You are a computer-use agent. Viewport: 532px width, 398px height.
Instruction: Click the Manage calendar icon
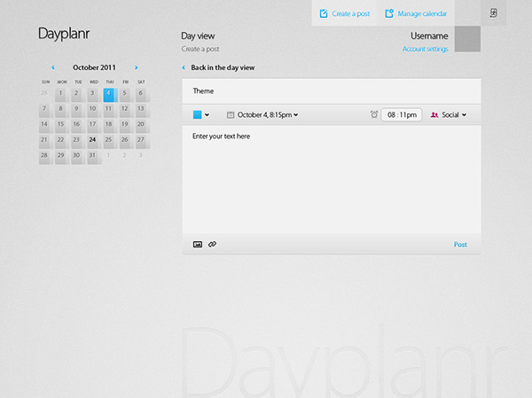tap(389, 13)
